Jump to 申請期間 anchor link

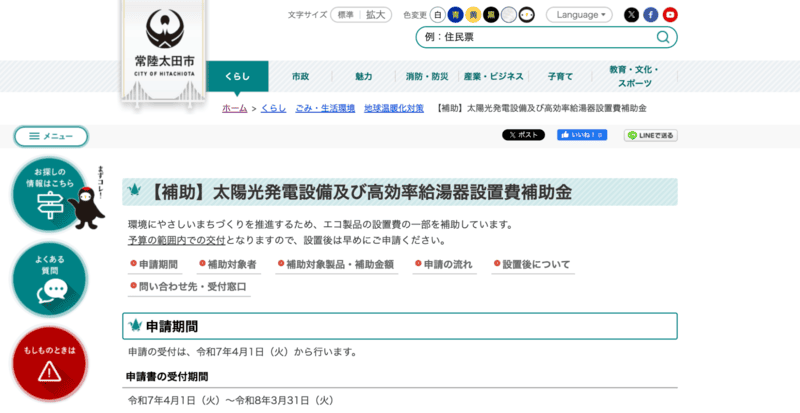point(154,264)
